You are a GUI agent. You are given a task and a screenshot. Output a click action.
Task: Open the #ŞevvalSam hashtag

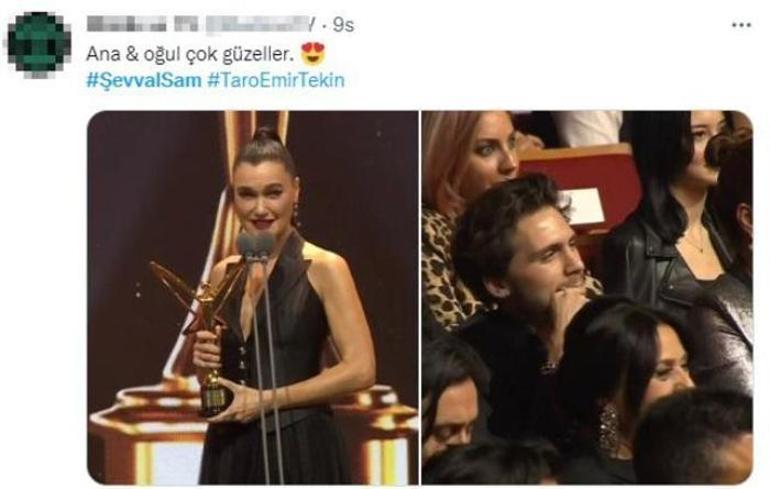(144, 80)
